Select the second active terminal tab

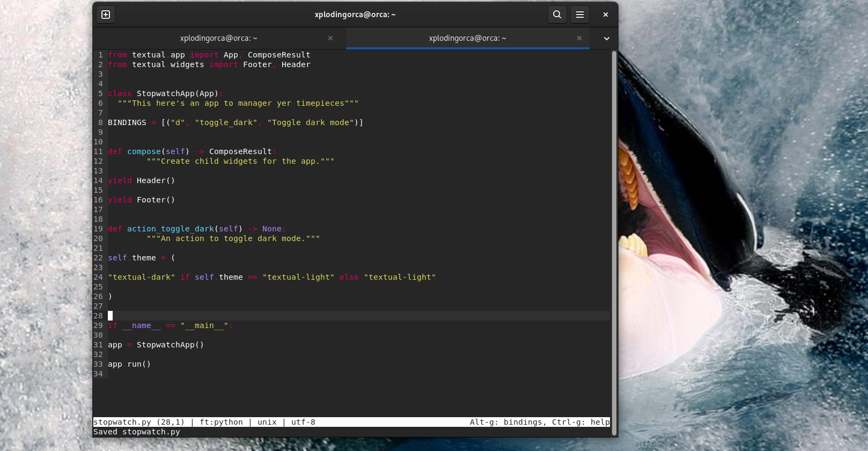click(467, 38)
